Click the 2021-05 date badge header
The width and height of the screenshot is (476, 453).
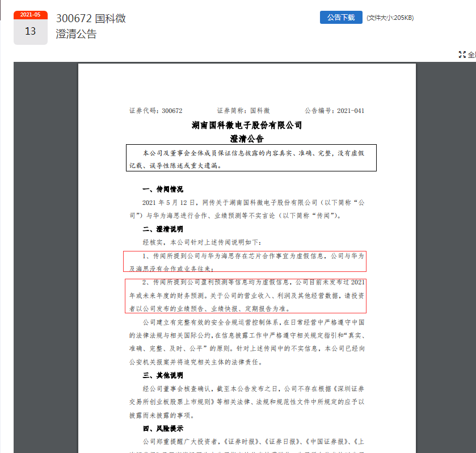click(x=30, y=15)
